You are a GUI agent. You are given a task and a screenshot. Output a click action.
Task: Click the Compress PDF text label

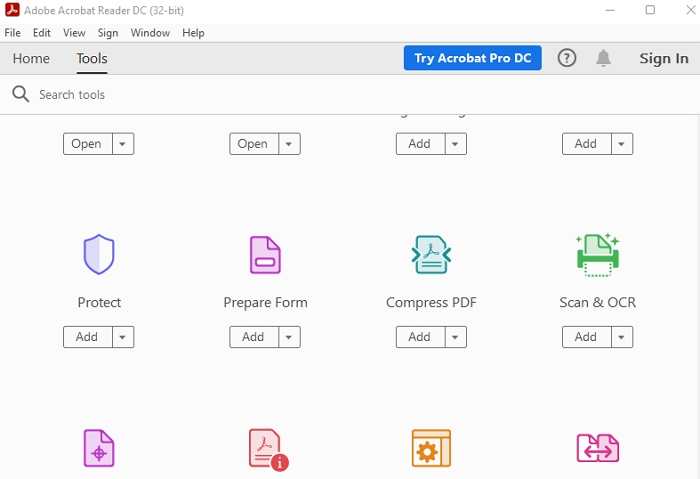[431, 303]
